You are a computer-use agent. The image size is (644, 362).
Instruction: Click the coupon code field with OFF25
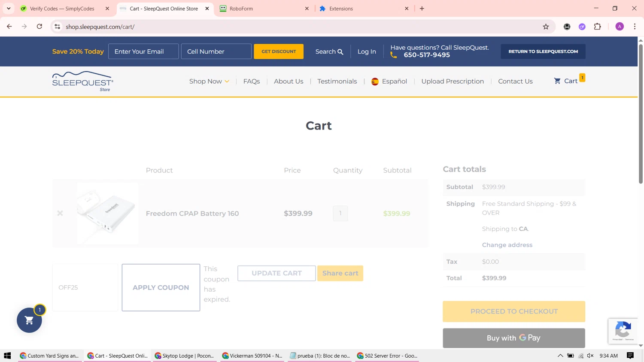[x=85, y=287]
